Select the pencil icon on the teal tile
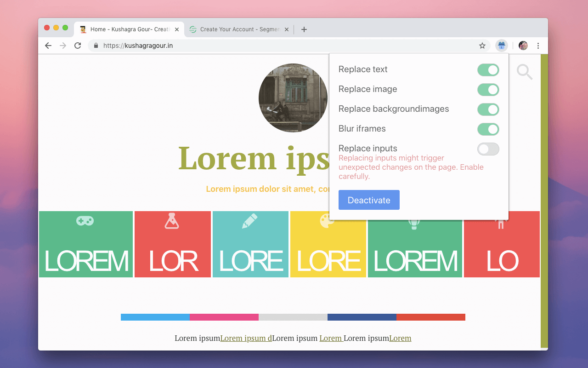588x368 pixels. (250, 220)
